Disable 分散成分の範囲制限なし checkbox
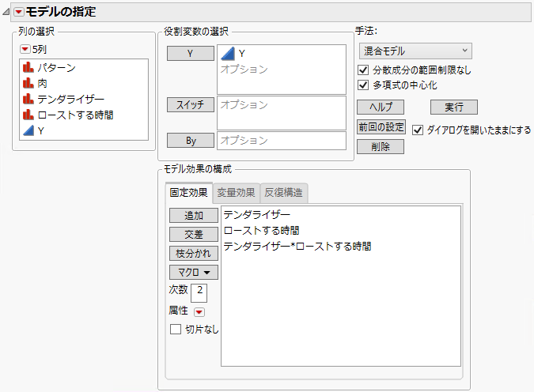The height and width of the screenshot is (392, 534). pyautogui.click(x=364, y=70)
